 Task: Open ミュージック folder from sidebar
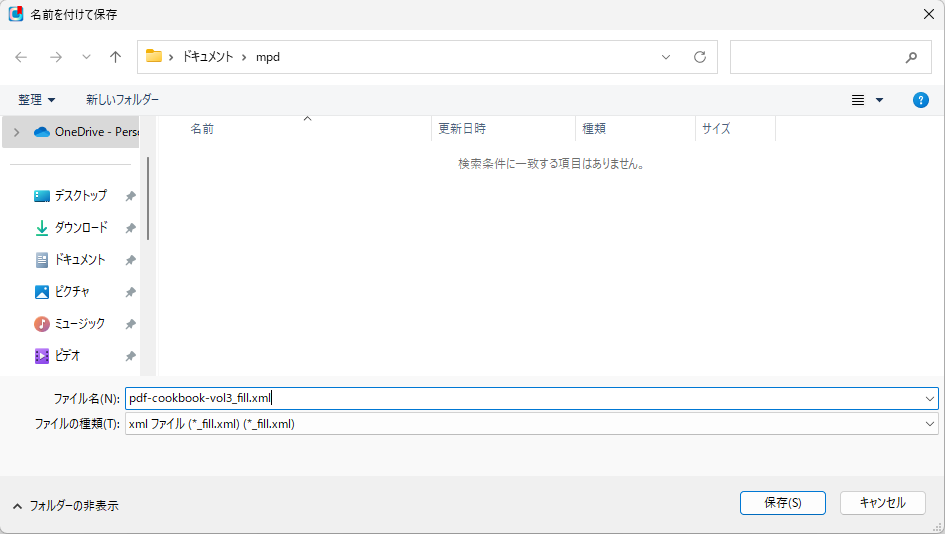pyautogui.click(x=80, y=324)
